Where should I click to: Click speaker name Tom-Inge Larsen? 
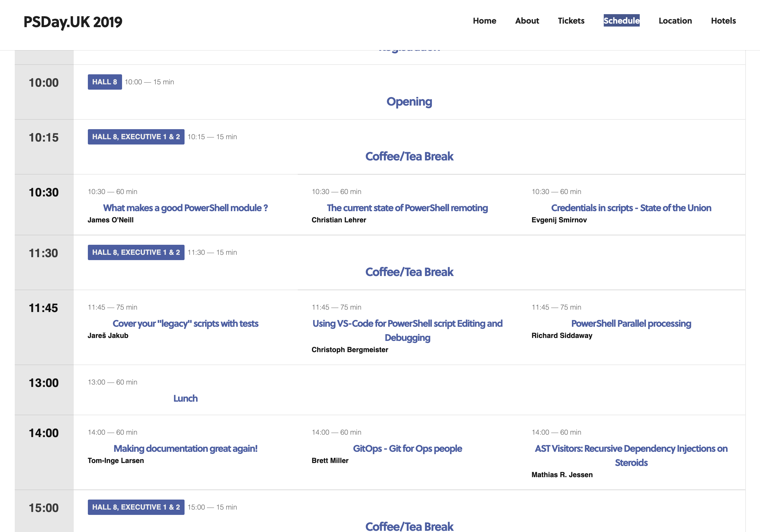tap(116, 461)
